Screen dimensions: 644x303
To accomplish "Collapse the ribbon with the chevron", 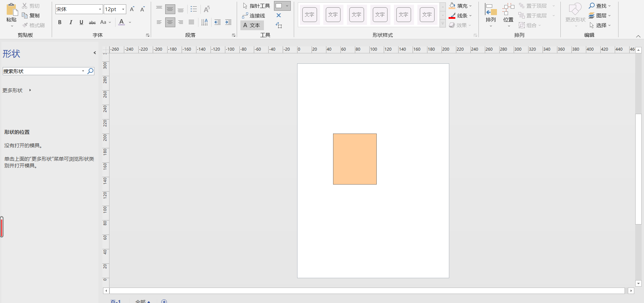I will pos(638,36).
